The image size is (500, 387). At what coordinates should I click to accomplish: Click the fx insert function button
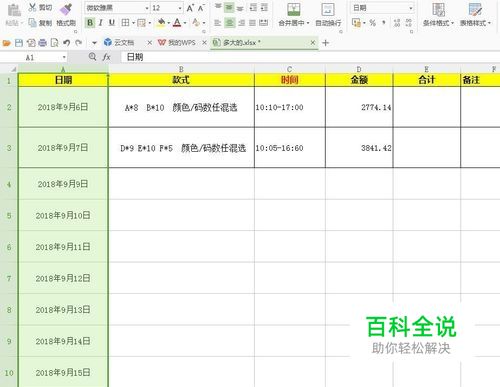[x=106, y=57]
